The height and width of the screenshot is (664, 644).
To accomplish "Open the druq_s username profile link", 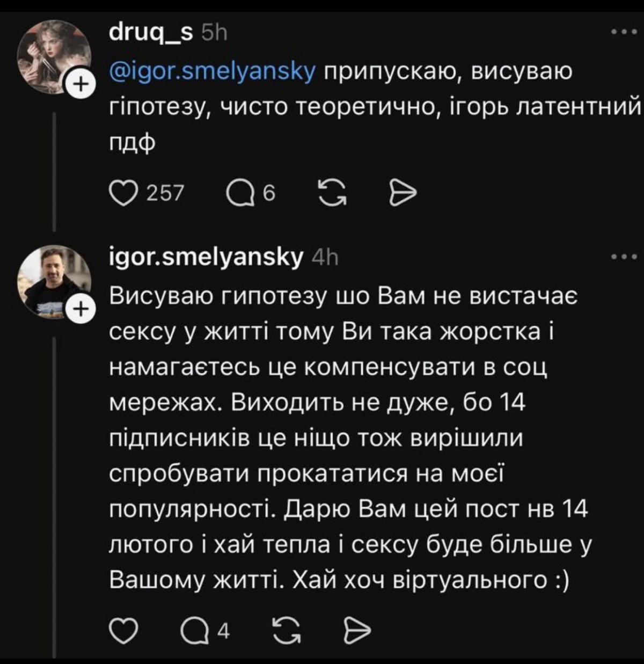I will pyautogui.click(x=150, y=33).
